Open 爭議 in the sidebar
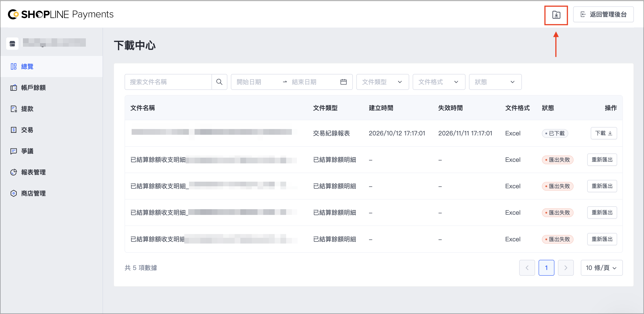Image resolution: width=644 pixels, height=314 pixels. [x=52, y=151]
